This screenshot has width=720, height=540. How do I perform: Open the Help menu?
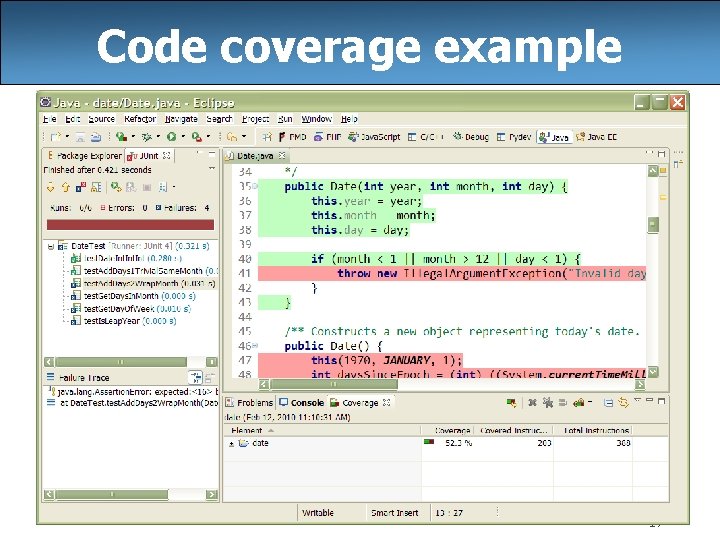pos(349,119)
